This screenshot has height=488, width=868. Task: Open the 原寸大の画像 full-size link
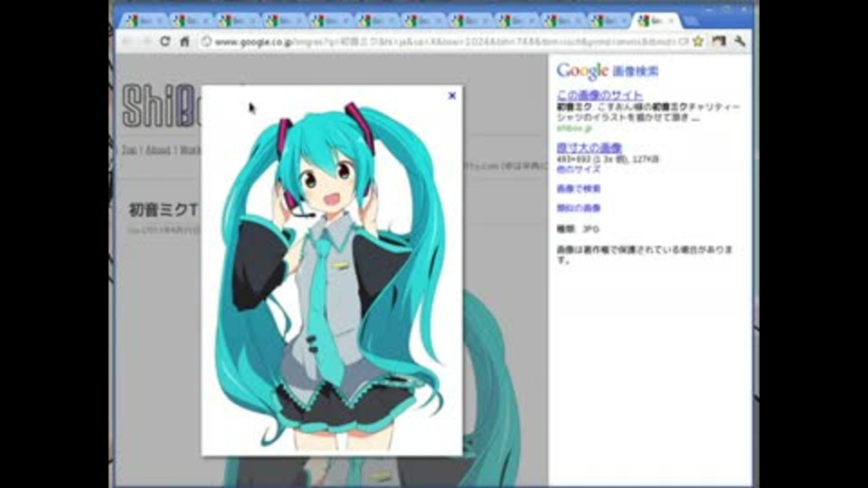(x=589, y=147)
